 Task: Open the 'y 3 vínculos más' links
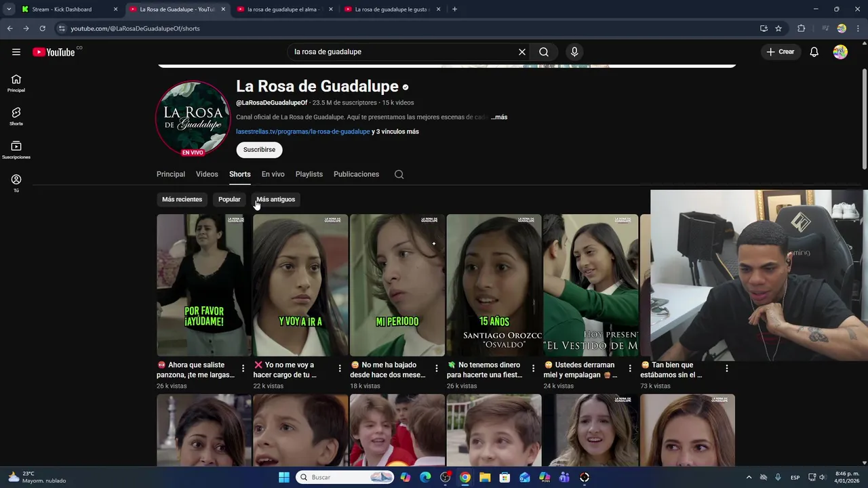point(395,131)
